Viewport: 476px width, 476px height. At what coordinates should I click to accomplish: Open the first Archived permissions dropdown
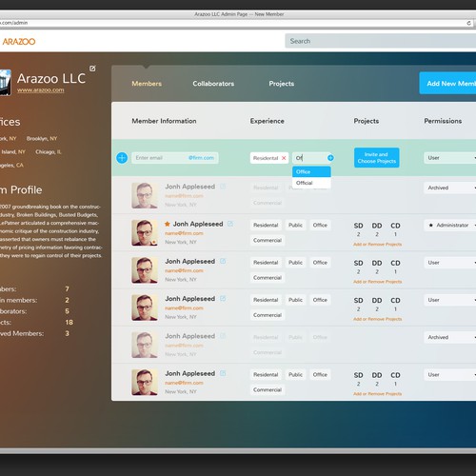tap(450, 188)
